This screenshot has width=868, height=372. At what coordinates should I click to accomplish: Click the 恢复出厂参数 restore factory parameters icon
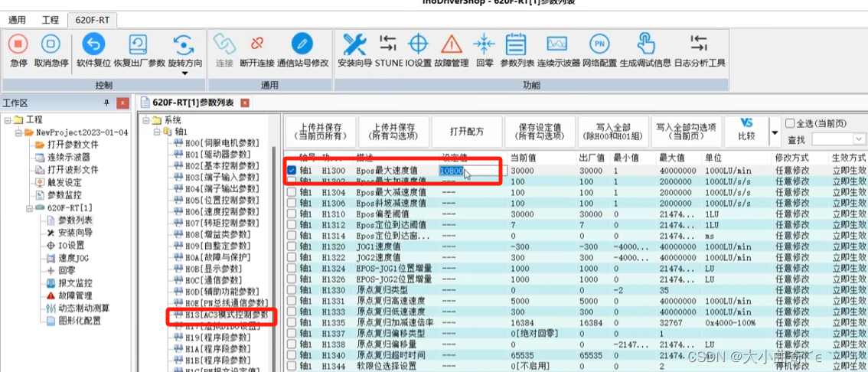(x=139, y=44)
